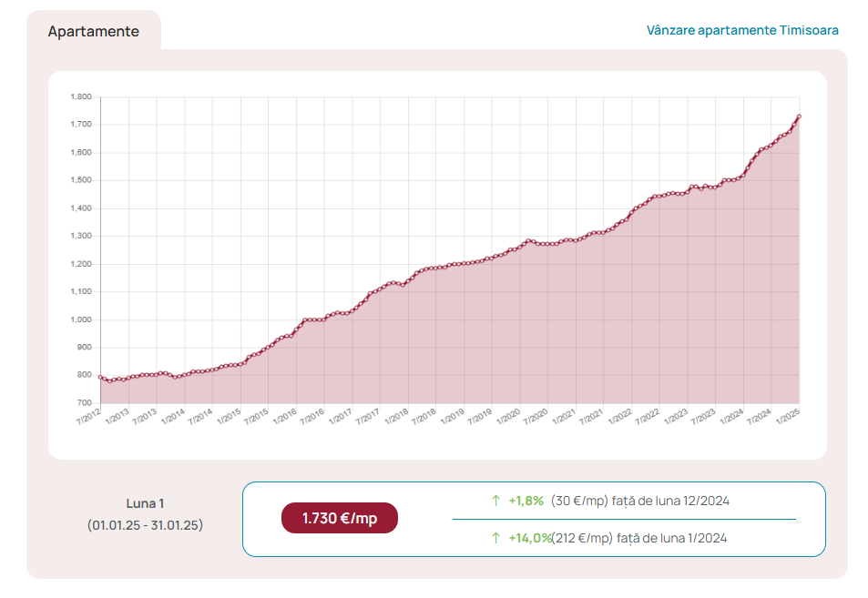Screen dimensions: 868x598
Task: Select the +14,0% yearly change value
Action: coord(529,538)
